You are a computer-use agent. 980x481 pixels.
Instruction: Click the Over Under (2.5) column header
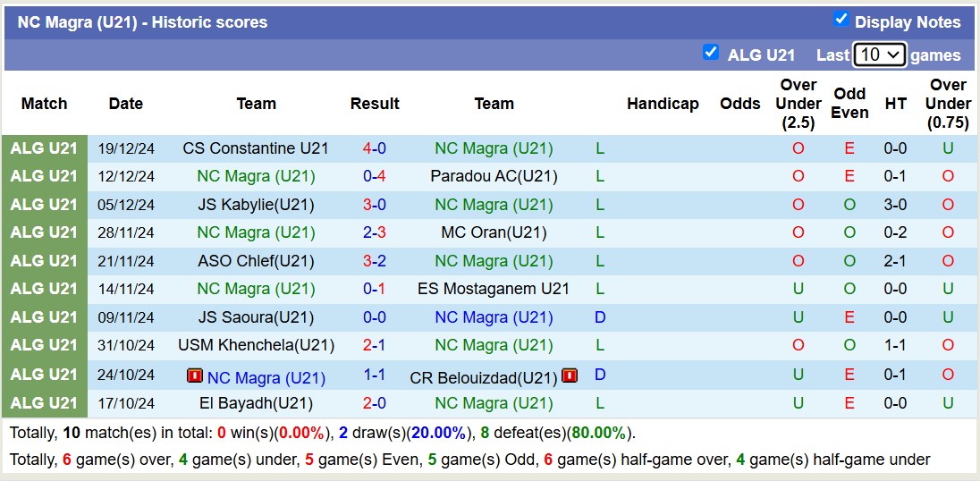coord(798,104)
